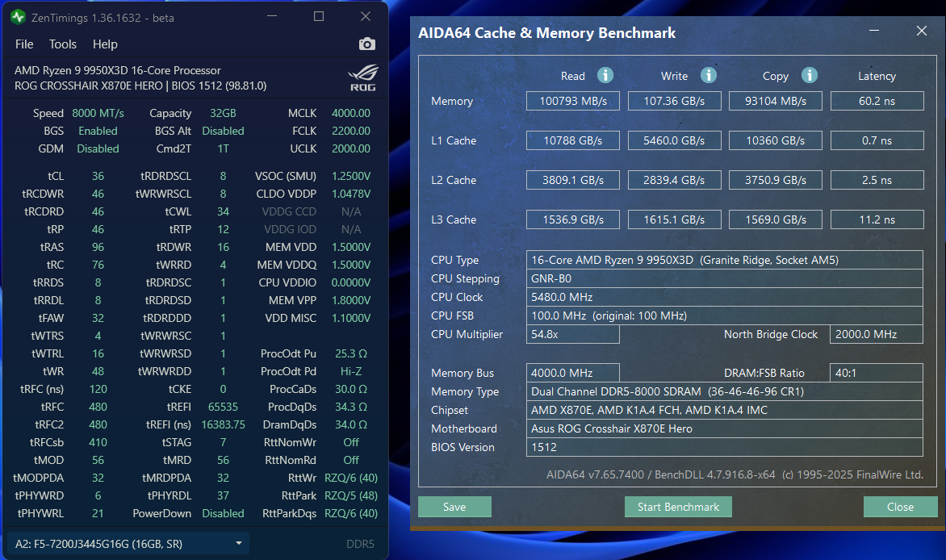The image size is (946, 560).
Task: Close AIDA64 window with the X
Action: pos(921,31)
